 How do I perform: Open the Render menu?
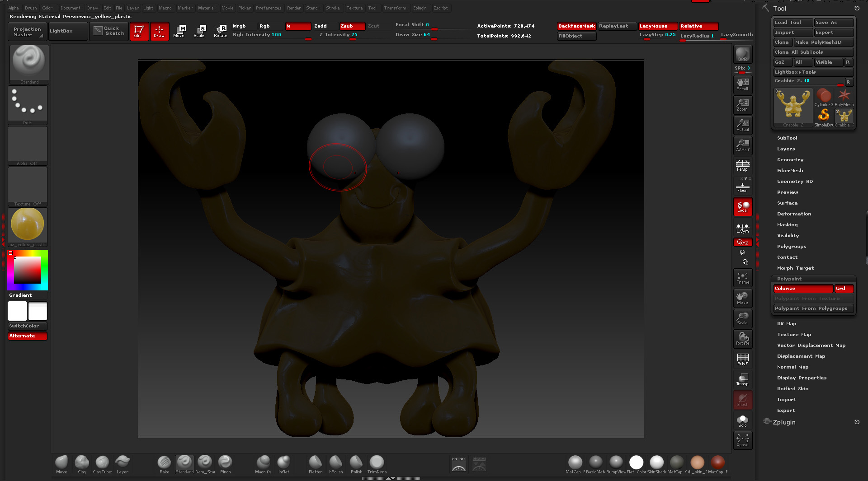point(294,8)
